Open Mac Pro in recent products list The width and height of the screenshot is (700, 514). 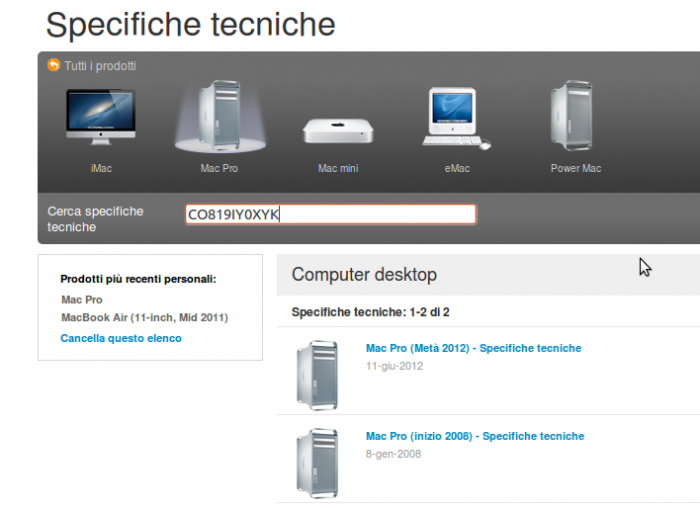pyautogui.click(x=82, y=300)
